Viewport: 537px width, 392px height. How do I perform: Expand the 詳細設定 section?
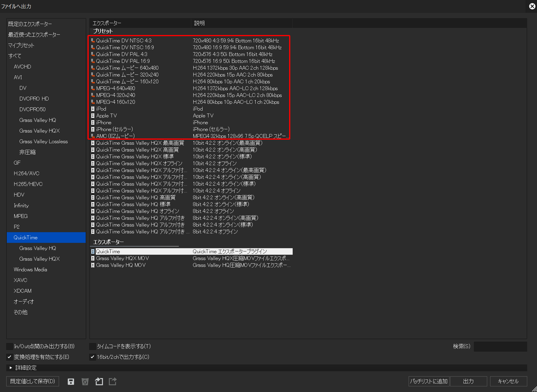[11, 368]
